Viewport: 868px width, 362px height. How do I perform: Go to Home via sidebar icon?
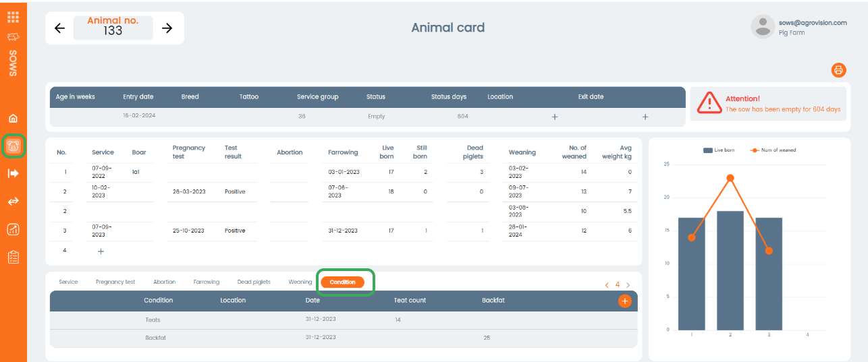[x=13, y=119]
